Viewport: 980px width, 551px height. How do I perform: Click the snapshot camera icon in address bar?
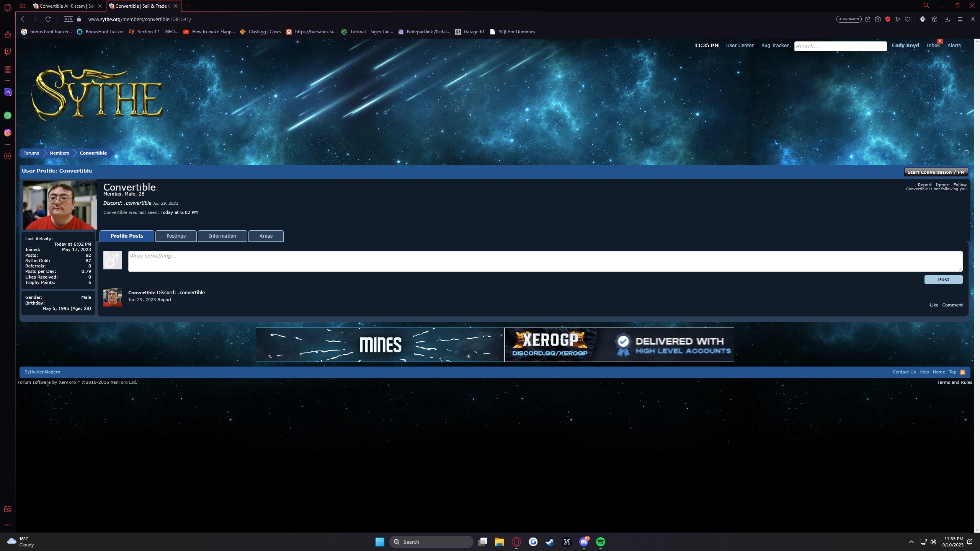point(878,19)
